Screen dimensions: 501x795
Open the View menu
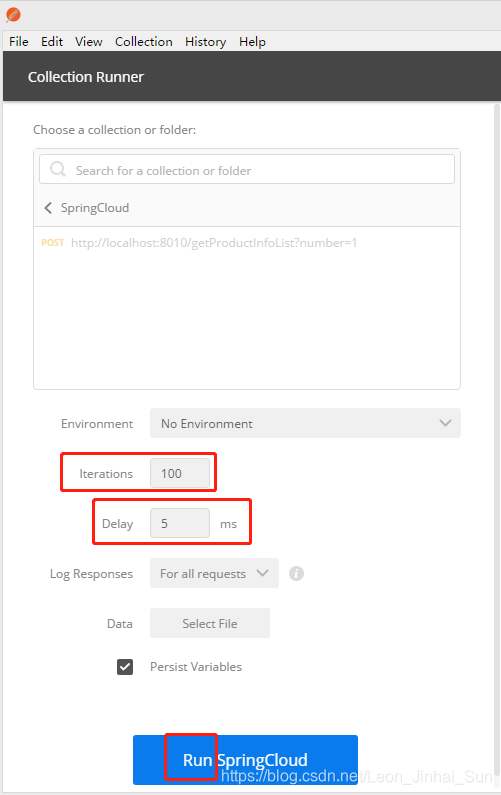(89, 42)
